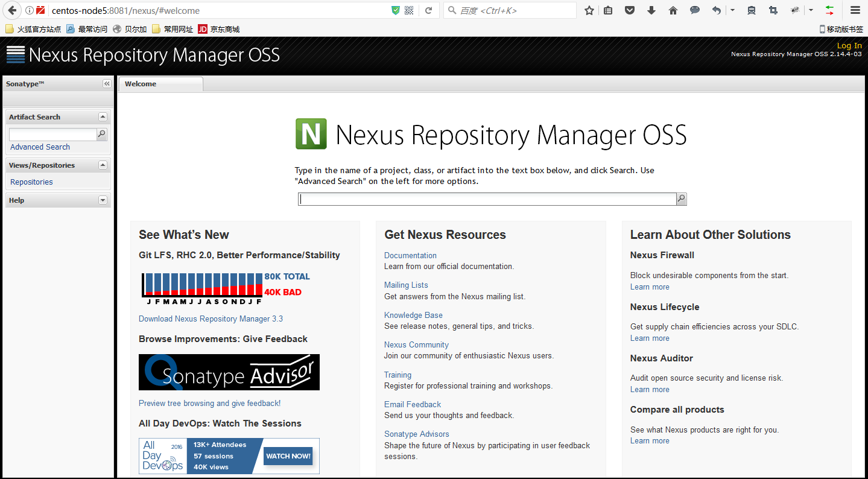Viewport: 868px width, 479px height.
Task: Click the sidebar artifact search input
Action: coord(52,135)
